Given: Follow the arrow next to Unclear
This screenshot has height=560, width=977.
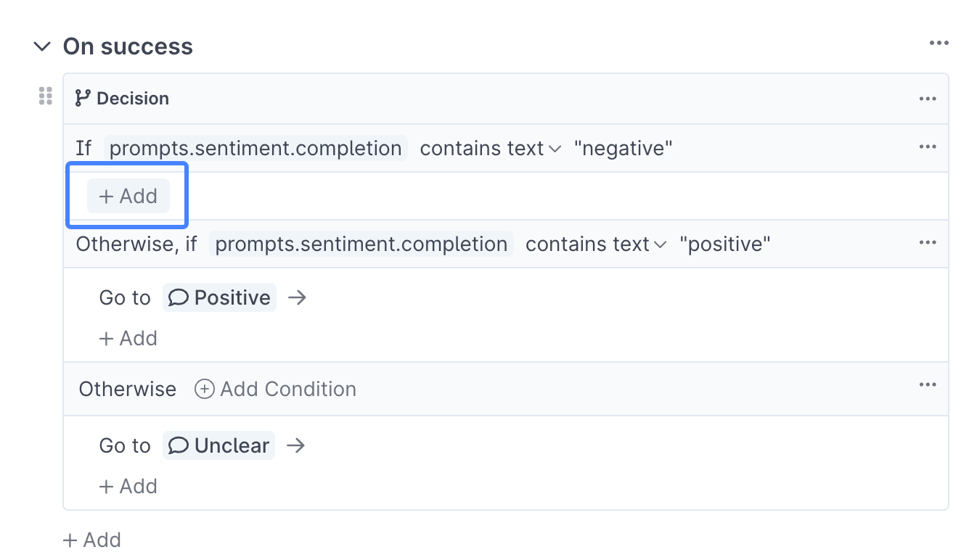Looking at the screenshot, I should (x=295, y=445).
